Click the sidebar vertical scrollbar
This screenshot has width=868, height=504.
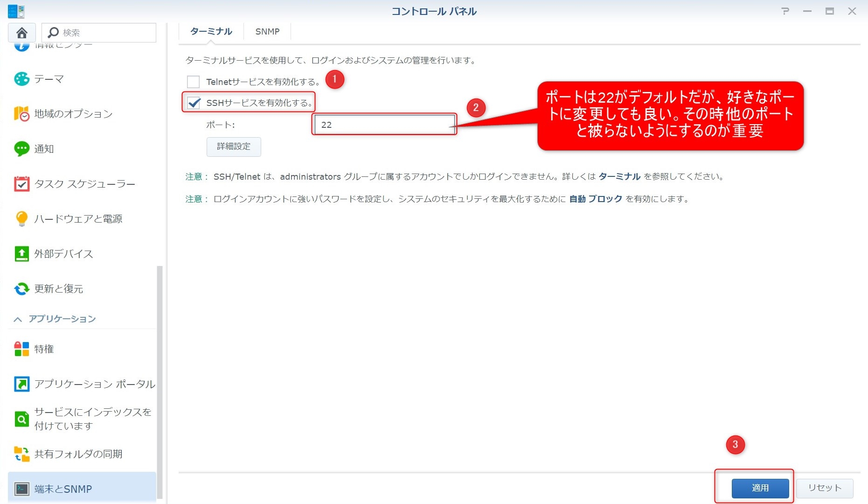click(x=160, y=383)
